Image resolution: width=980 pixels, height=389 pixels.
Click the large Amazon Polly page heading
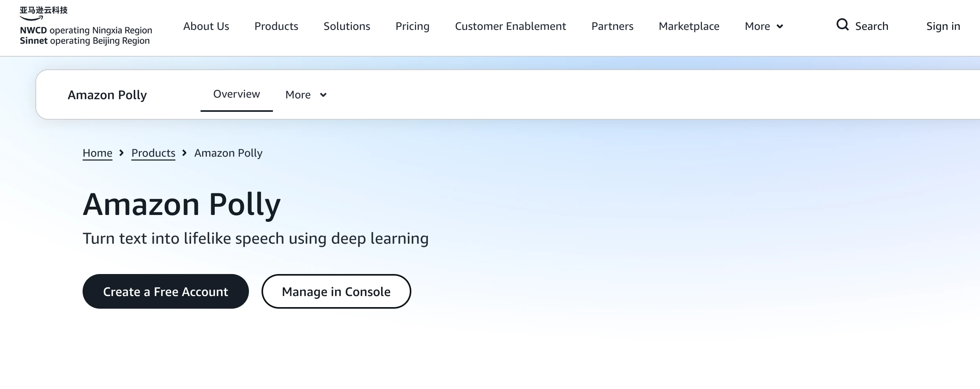click(x=182, y=205)
